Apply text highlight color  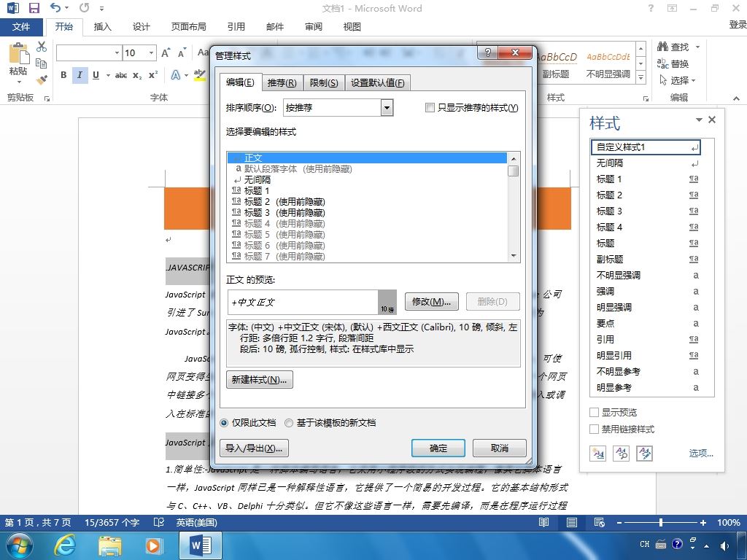coord(200,75)
